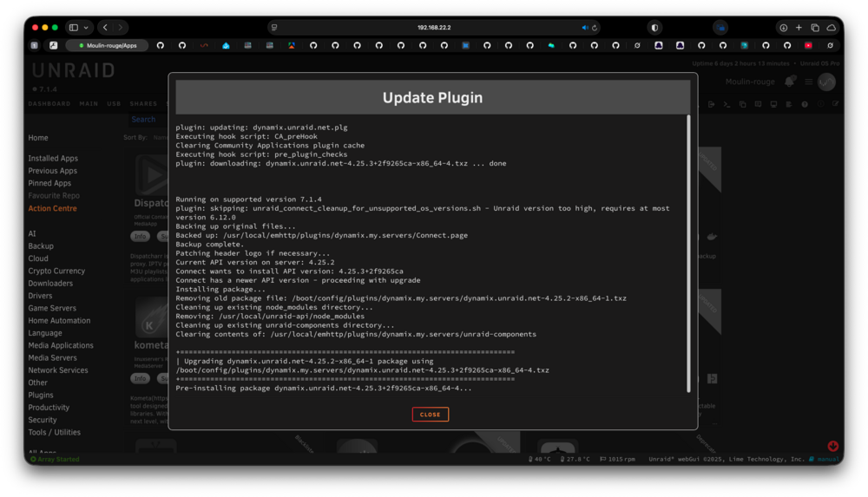Select the Crypto Currency category
This screenshot has width=868, height=497.
[56, 271]
